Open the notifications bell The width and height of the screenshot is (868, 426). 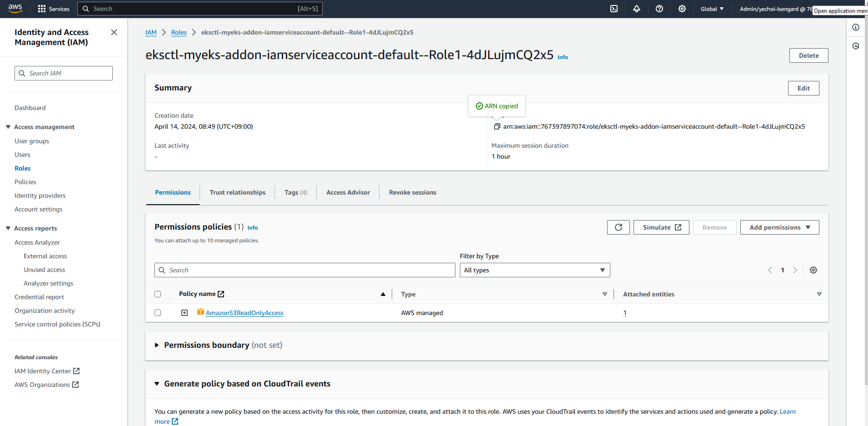coord(637,9)
